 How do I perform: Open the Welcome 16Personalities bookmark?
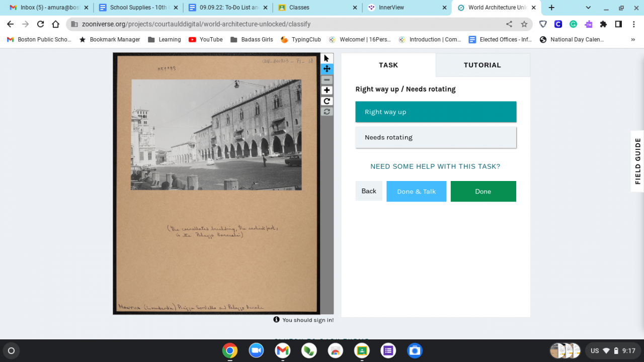click(360, 39)
